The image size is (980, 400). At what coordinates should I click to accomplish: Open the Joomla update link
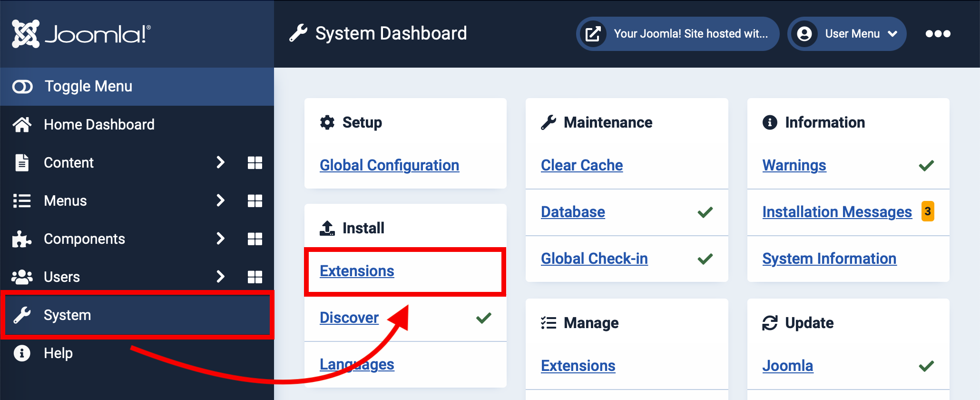click(787, 366)
